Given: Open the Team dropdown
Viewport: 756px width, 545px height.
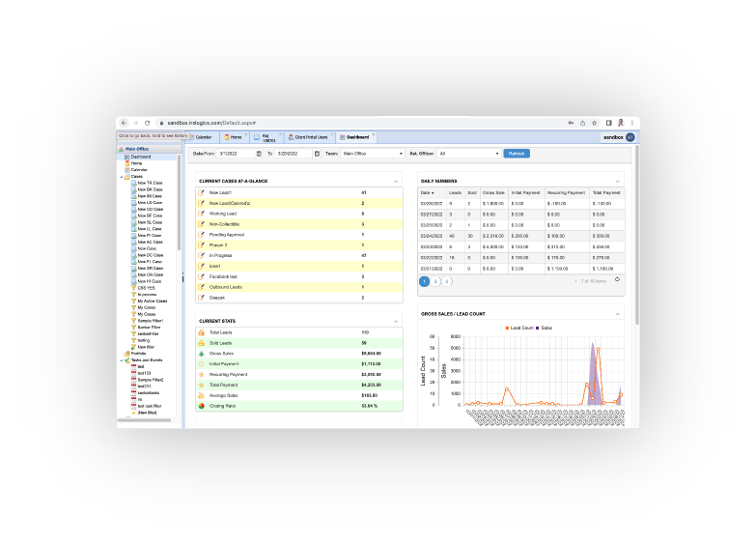Looking at the screenshot, I should [373, 154].
